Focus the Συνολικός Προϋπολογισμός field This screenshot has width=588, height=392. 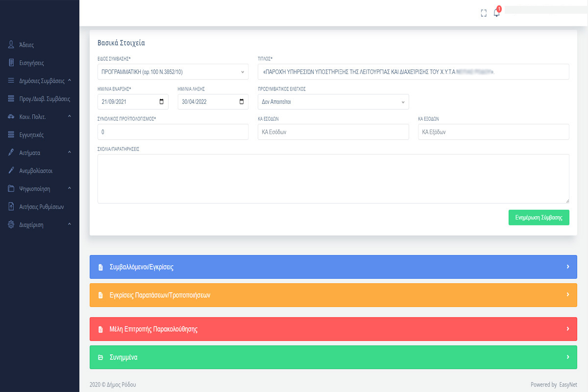pos(173,132)
